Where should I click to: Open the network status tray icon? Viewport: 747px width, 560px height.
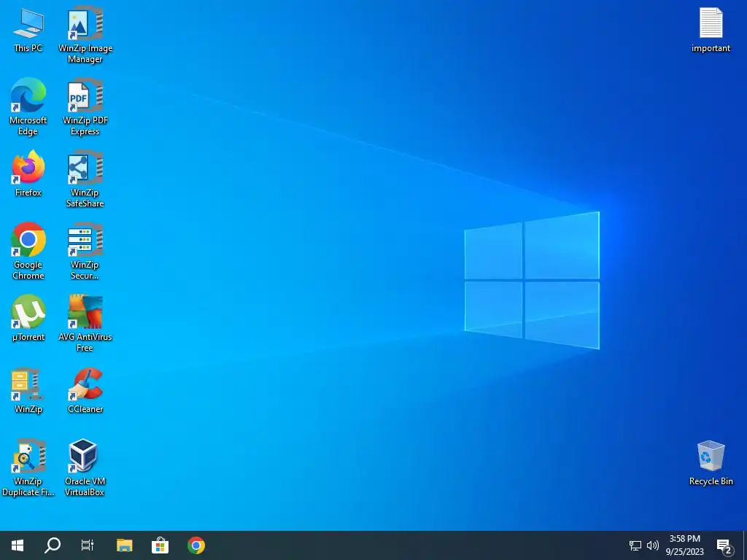[635, 545]
